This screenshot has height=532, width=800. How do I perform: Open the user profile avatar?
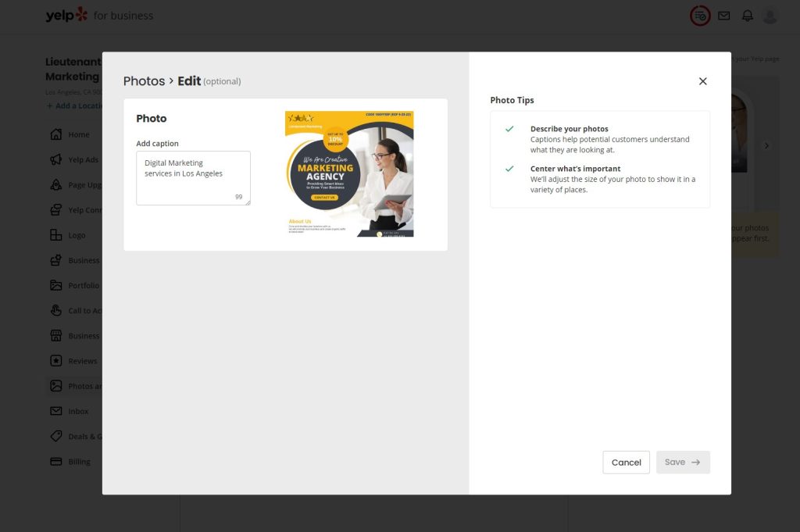(770, 16)
